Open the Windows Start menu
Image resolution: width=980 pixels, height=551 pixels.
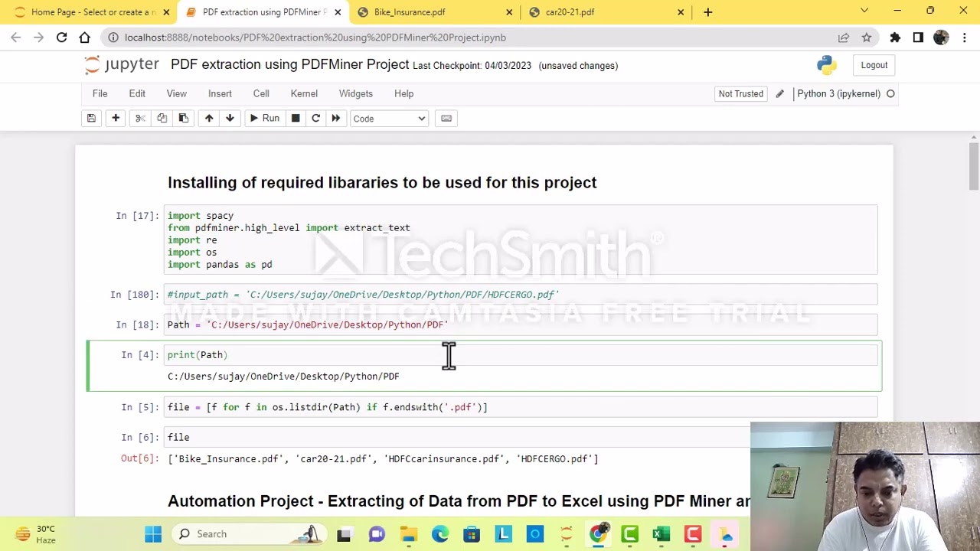pos(153,534)
